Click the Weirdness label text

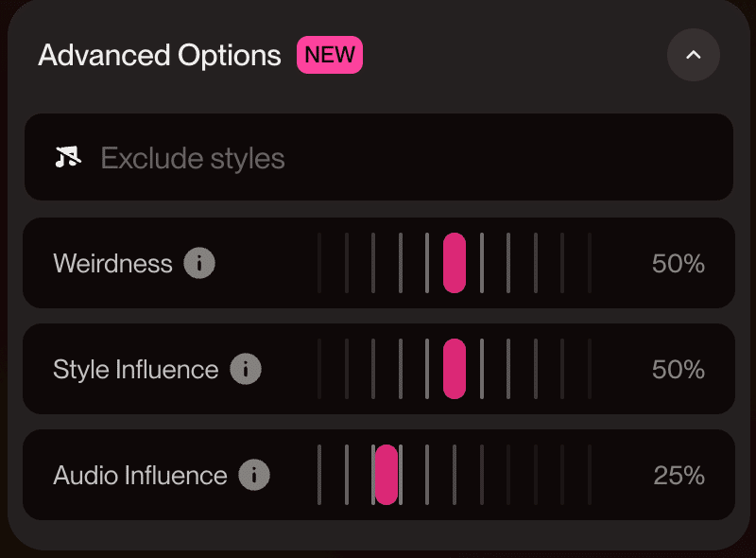click(x=112, y=263)
